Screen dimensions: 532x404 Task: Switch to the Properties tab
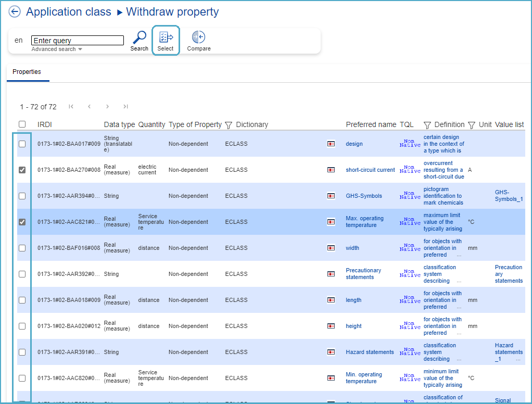pos(27,72)
